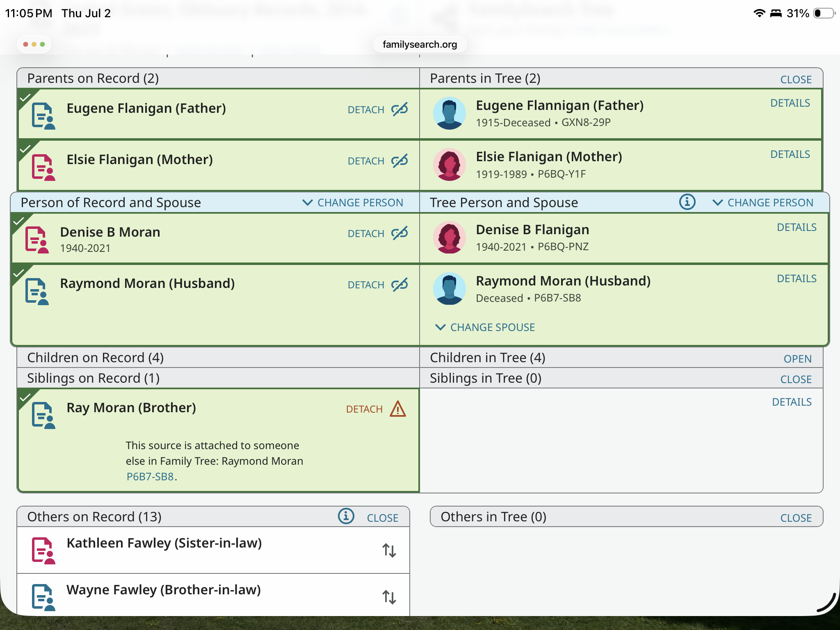
Task: Click Parents on Record (2) header
Action: (218, 78)
